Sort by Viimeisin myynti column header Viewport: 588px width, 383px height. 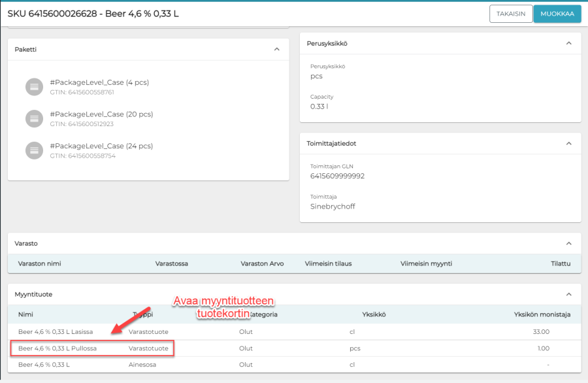click(426, 263)
